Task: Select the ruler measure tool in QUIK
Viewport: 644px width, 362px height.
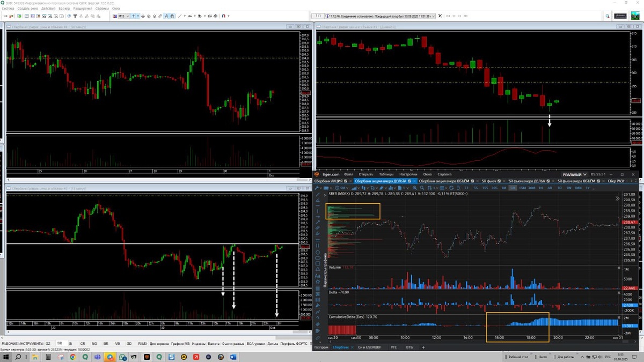Action: click(x=160, y=16)
